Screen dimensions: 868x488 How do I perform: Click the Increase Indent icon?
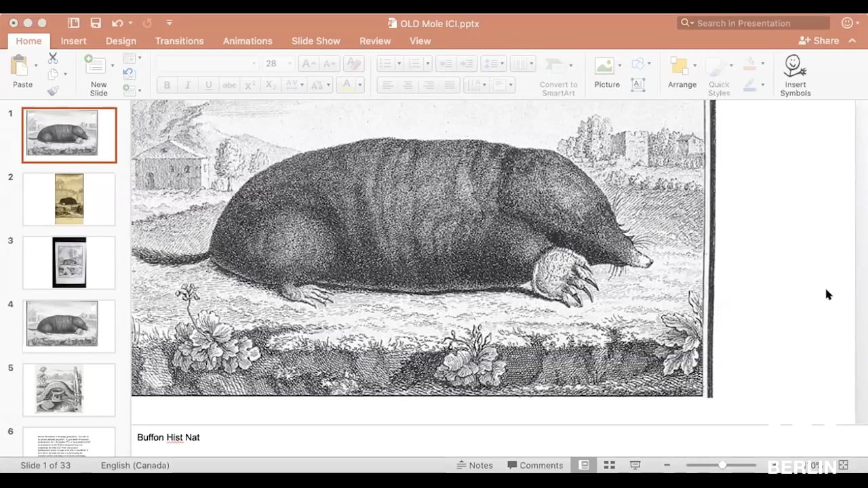point(467,64)
